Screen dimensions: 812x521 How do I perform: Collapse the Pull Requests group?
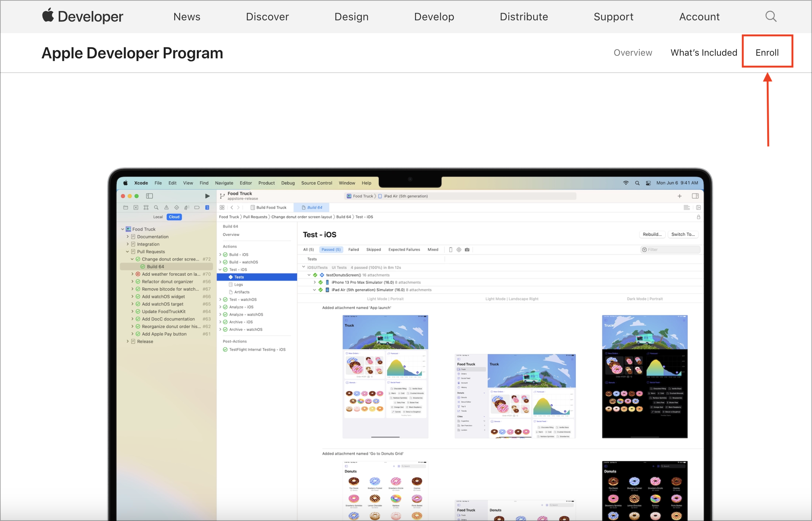128,251
